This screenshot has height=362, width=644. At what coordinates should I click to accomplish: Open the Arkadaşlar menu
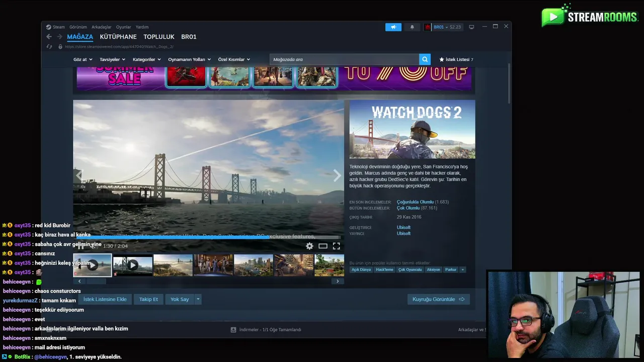(102, 27)
